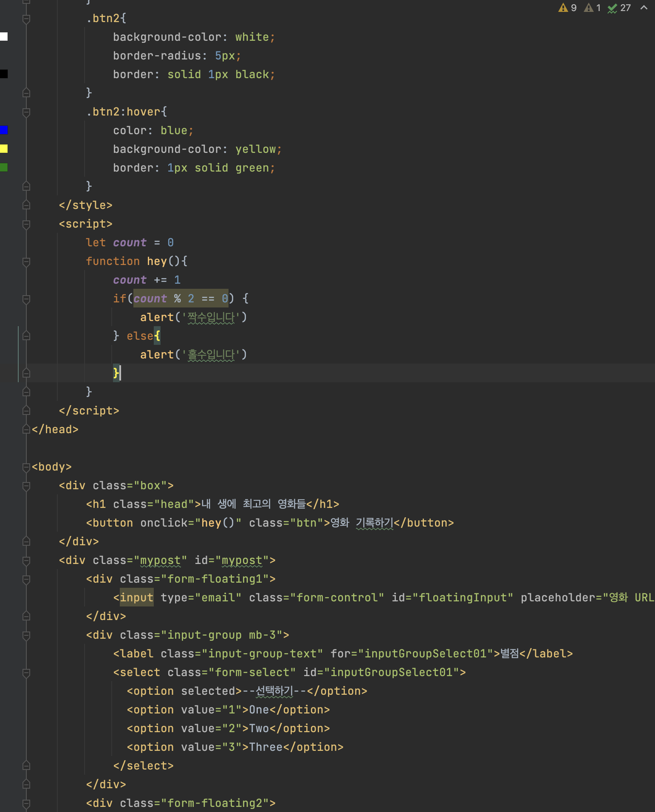Fold the <div class="form-floating2"> element
This screenshot has width=655, height=812.
point(26,804)
